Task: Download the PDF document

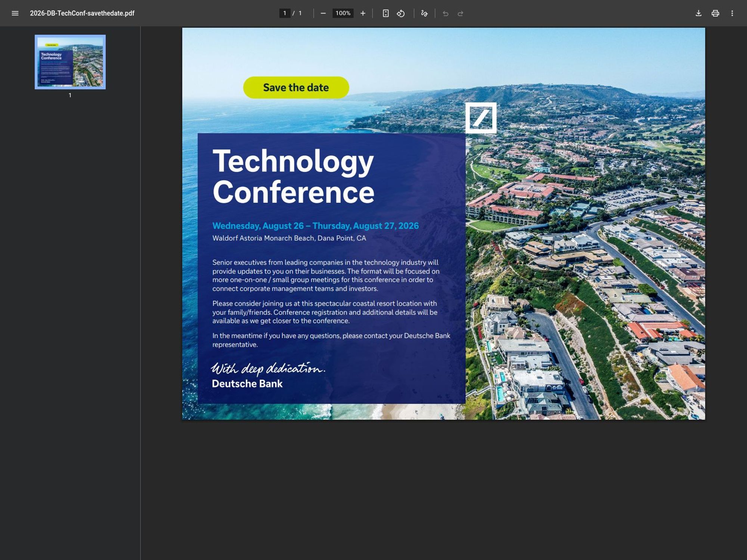Action: point(698,13)
